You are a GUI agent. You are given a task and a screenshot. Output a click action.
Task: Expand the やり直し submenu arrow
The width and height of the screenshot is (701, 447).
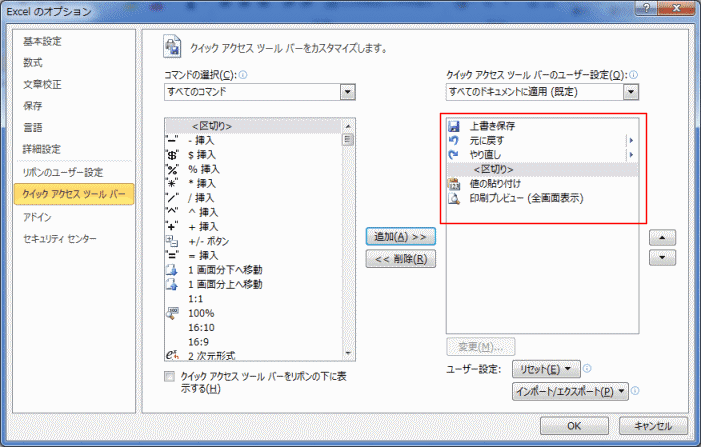[x=631, y=155]
